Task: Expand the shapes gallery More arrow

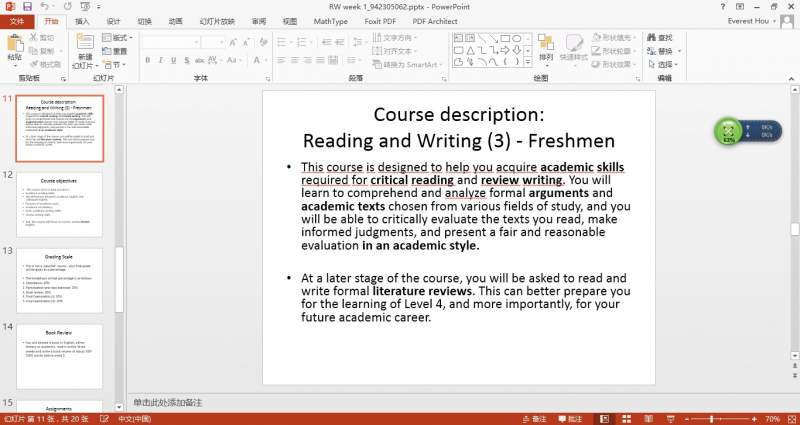Action: click(x=528, y=62)
